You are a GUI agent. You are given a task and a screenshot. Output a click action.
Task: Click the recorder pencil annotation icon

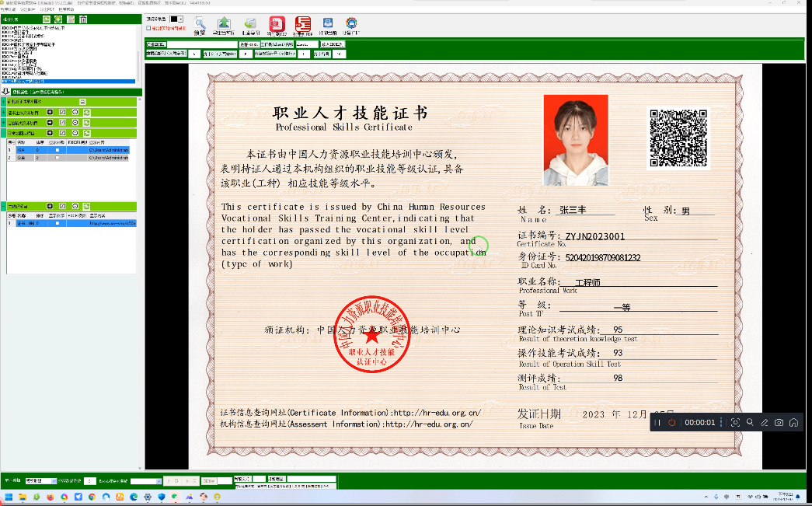764,423
